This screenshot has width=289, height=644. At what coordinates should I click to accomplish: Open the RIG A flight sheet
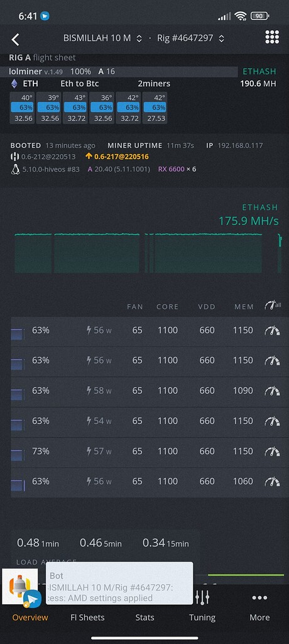tap(42, 58)
